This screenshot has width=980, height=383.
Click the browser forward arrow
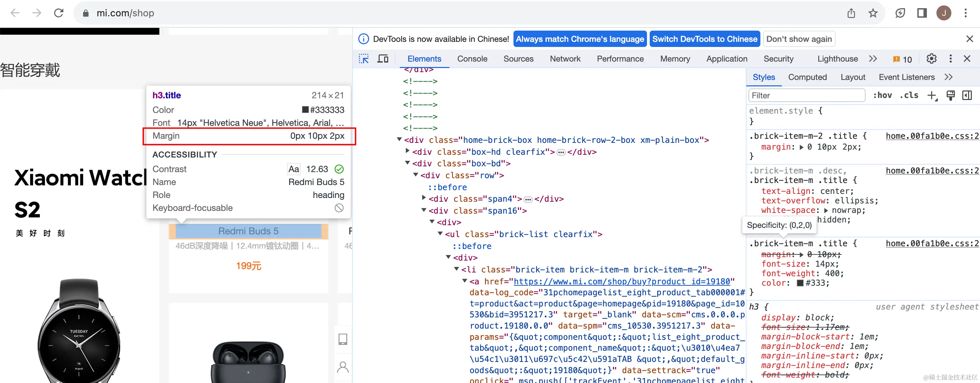pos(37,13)
